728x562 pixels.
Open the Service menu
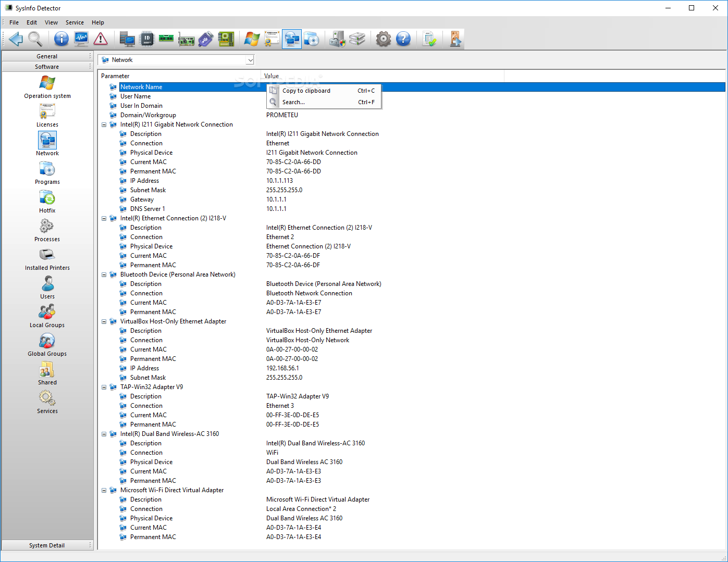pyautogui.click(x=75, y=22)
